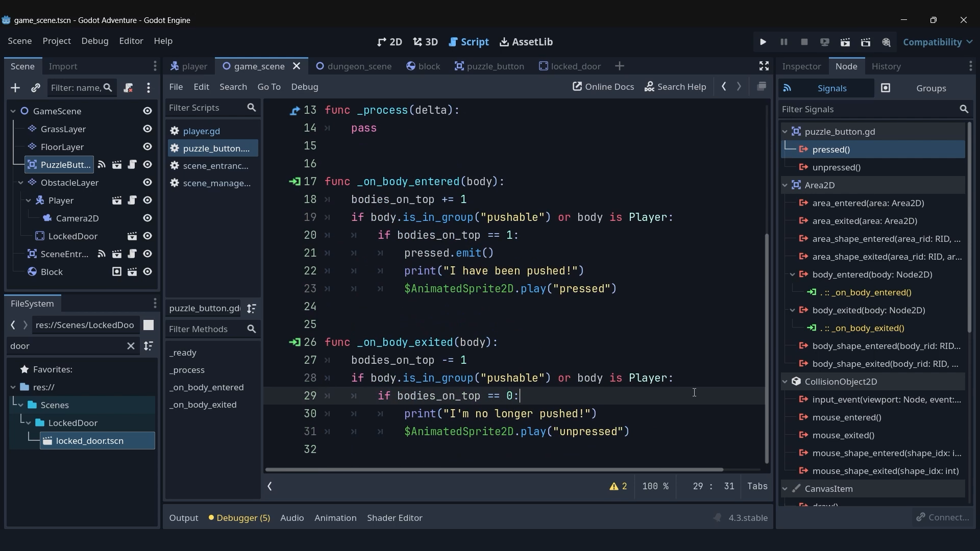Viewport: 980px width, 551px height.
Task: Toggle split mode in FileSystem
Action: (149, 325)
